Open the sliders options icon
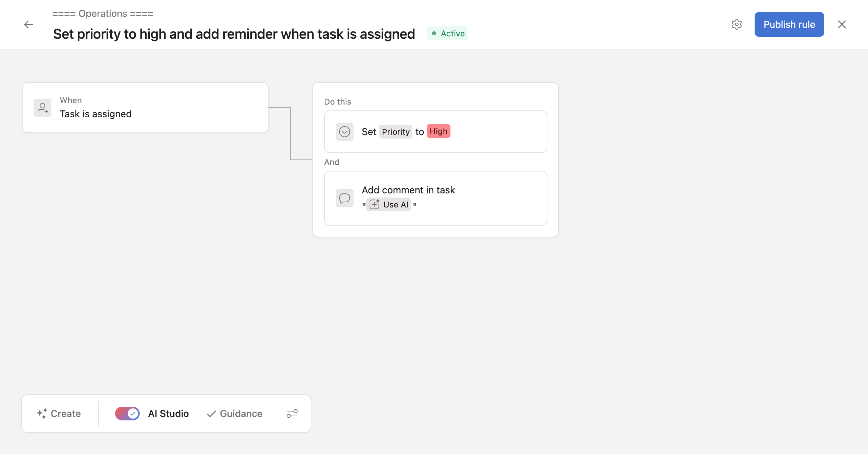Viewport: 868px width, 454px height. click(x=292, y=414)
